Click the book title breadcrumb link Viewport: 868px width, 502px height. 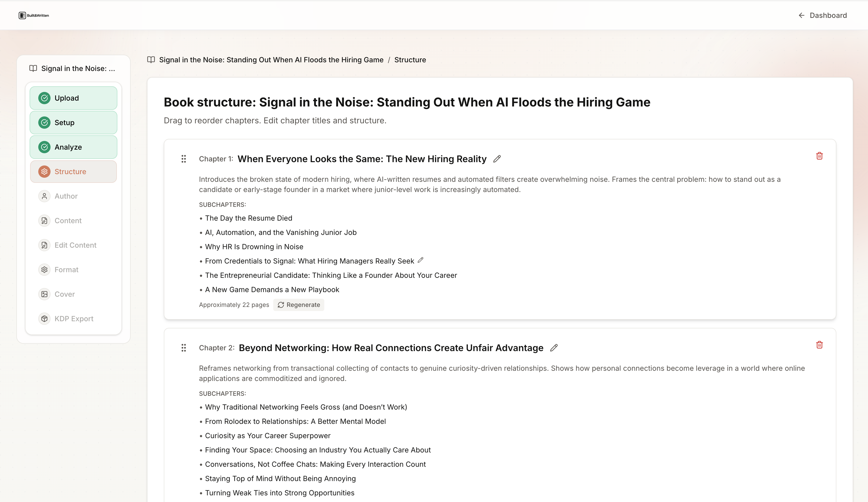[271, 60]
